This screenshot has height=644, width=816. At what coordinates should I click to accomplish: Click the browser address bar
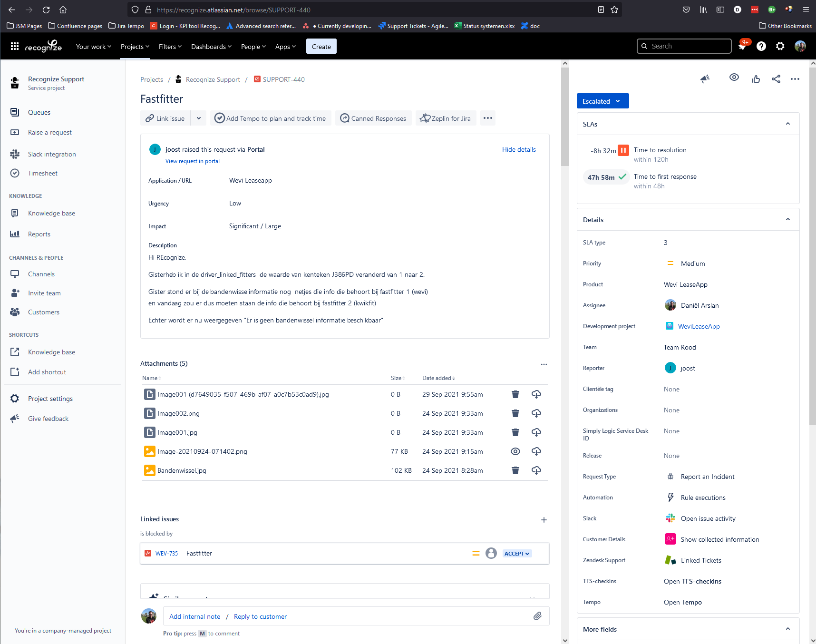375,10
